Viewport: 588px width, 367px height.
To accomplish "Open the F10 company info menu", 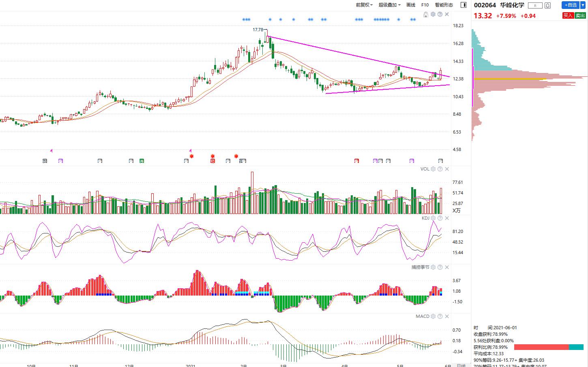I will point(425,5).
